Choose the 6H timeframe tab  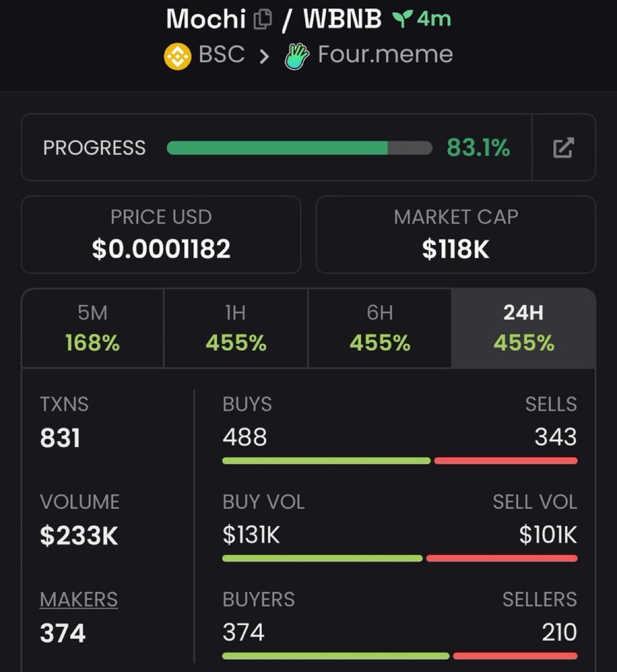pos(379,328)
